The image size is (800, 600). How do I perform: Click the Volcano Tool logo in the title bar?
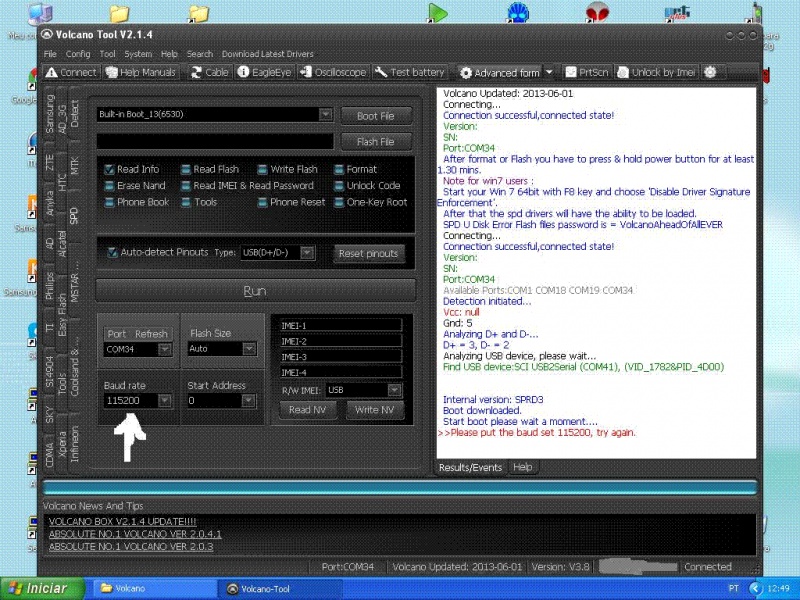click(x=47, y=35)
